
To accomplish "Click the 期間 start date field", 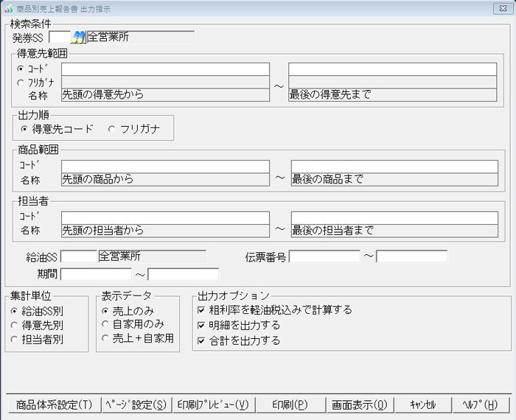I will [96, 274].
